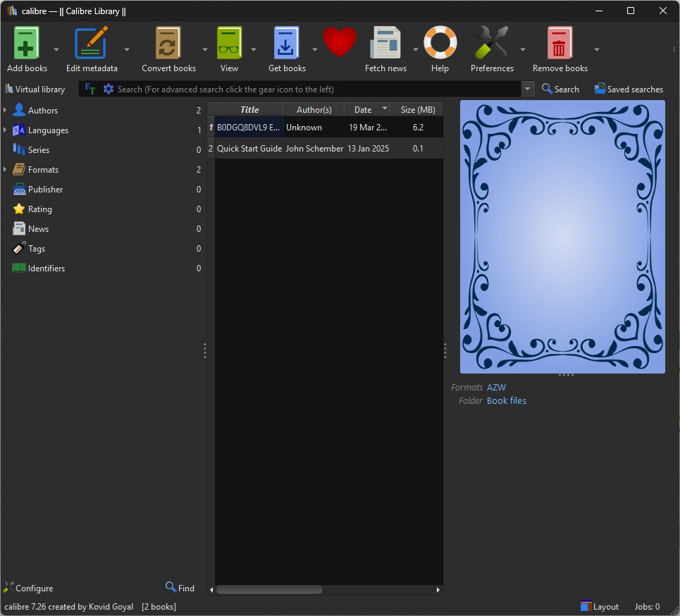Open the Remove books dropdown arrow
680x616 pixels.
click(x=597, y=49)
